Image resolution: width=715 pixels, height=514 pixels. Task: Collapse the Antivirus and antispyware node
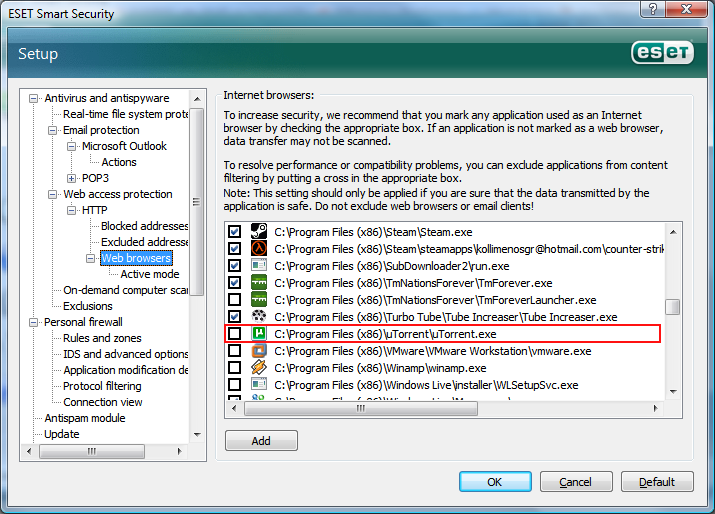click(33, 99)
